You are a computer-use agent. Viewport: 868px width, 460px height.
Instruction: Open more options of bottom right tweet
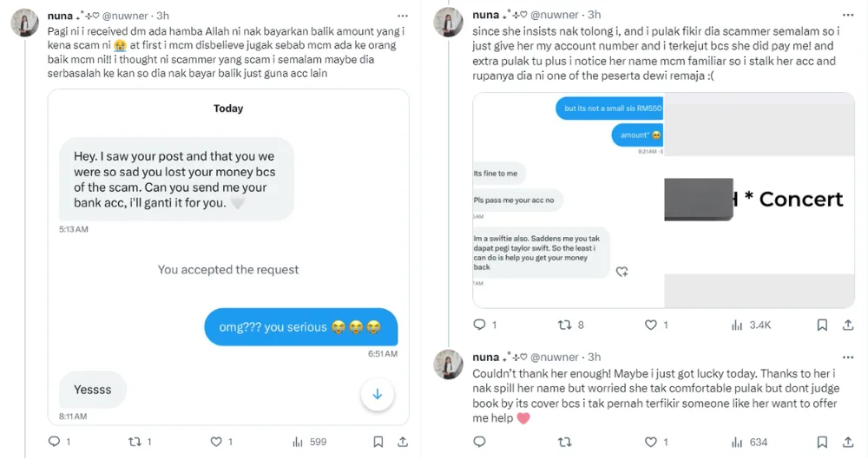point(847,357)
